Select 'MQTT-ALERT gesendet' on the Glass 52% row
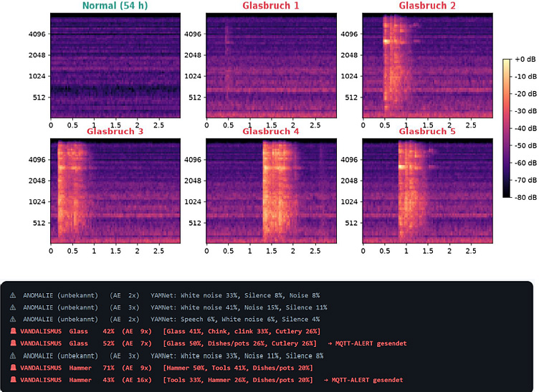 click(x=371, y=343)
